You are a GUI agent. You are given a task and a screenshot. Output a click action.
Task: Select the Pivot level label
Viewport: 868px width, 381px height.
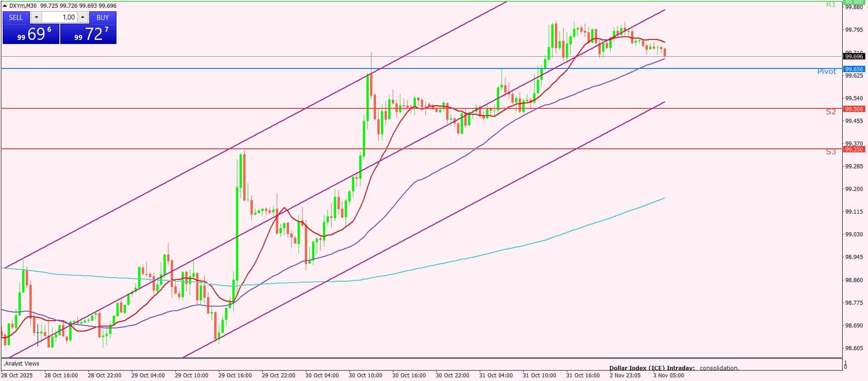coord(827,72)
